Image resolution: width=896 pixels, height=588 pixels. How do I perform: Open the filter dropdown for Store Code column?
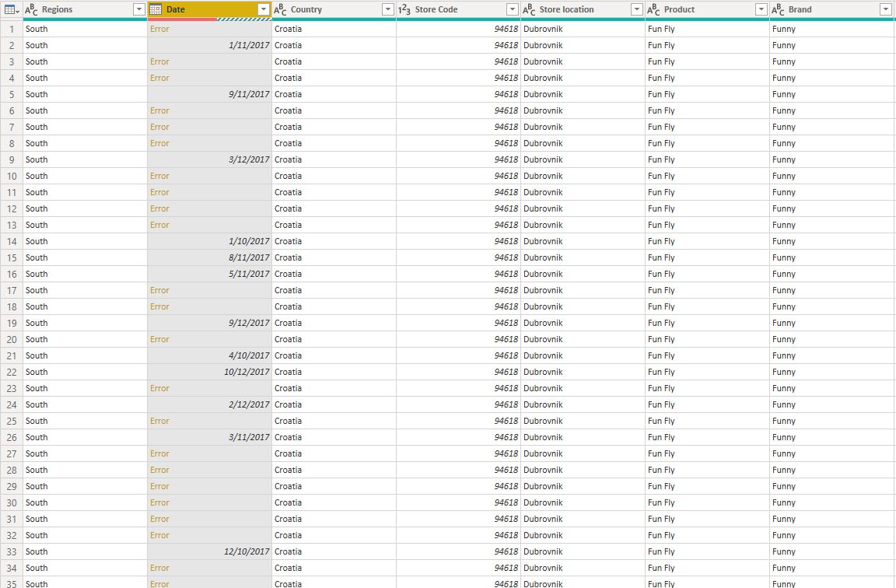(513, 9)
